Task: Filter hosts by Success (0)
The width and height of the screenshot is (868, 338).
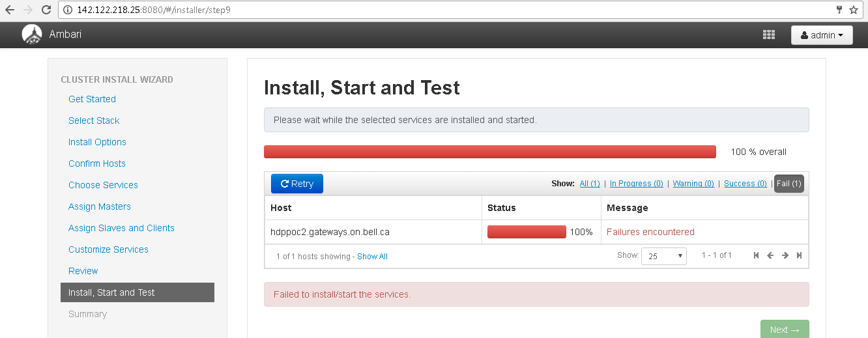Action: pos(745,184)
